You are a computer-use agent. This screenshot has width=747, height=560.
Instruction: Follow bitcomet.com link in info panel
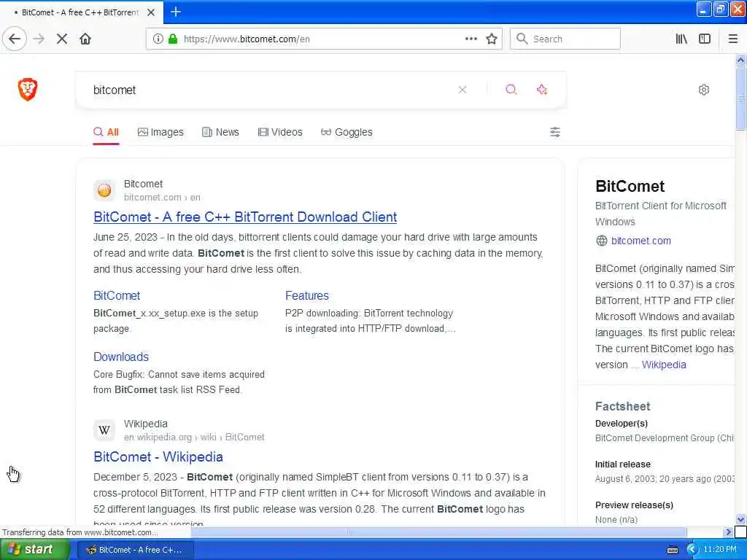(640, 241)
